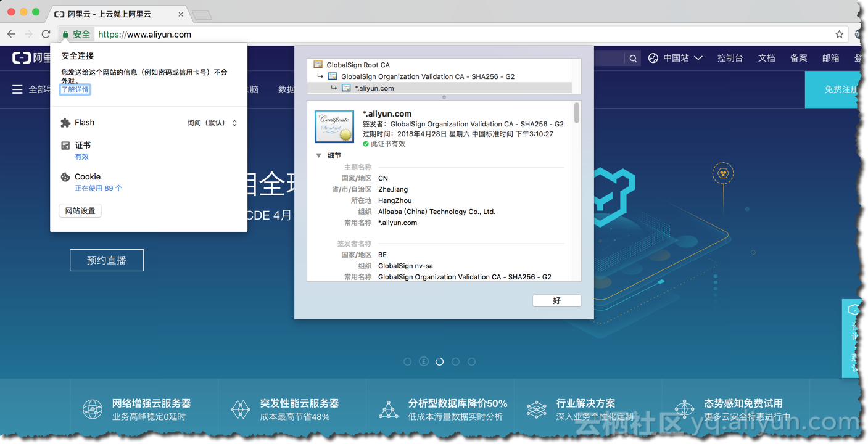This screenshot has width=868, height=444.
Task: Bookmark page with the star icon
Action: tap(839, 34)
